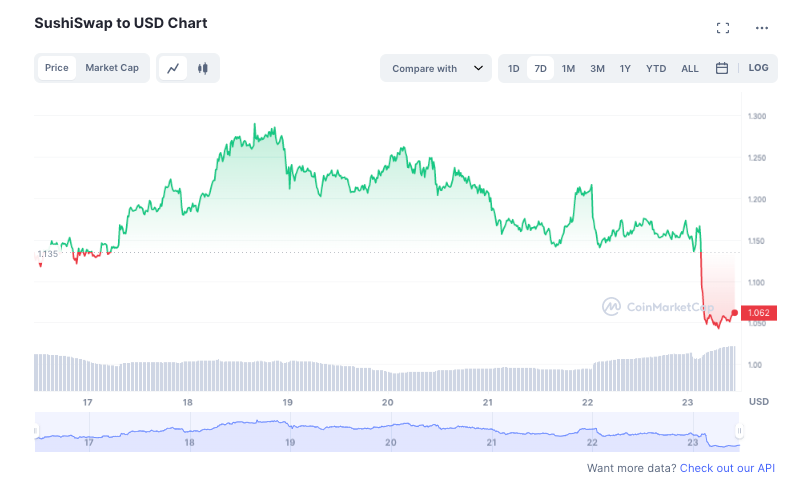Click the 1.135 baseline price label

point(48,254)
